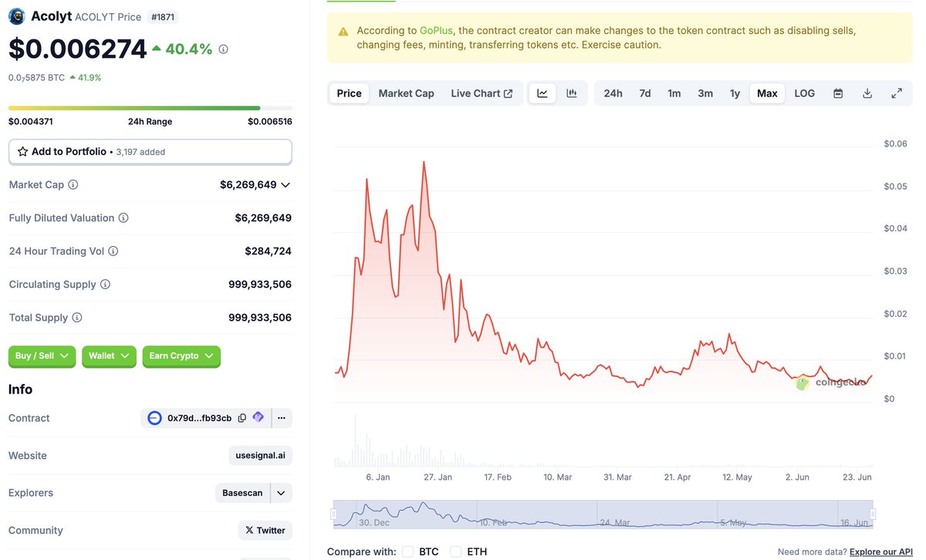
Task: Click the chart navigator mini overview
Action: [603, 514]
